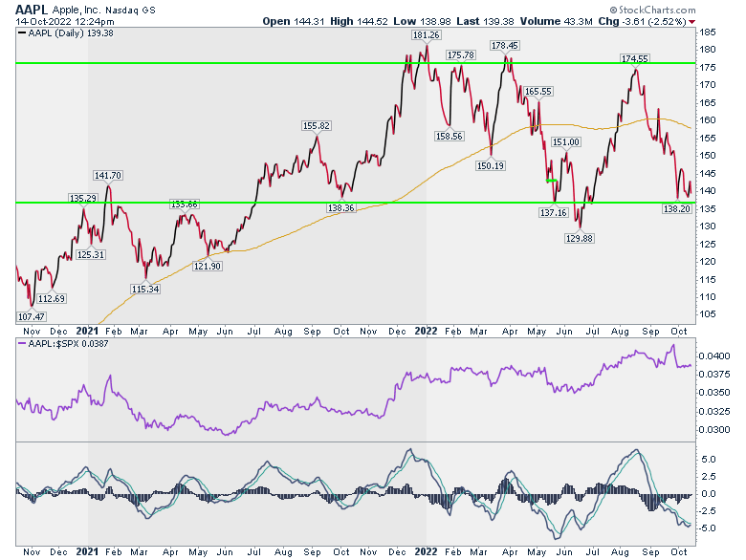Click the 129.88 low price label

pyautogui.click(x=579, y=238)
